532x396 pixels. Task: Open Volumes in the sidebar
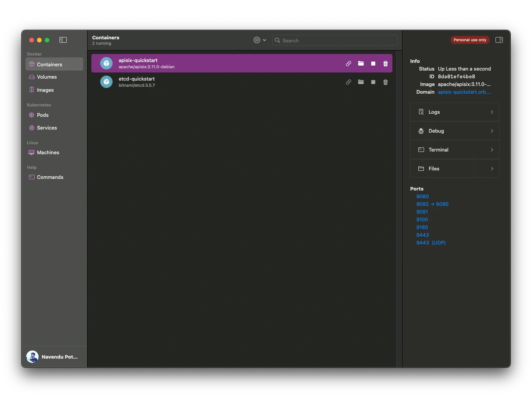coord(54,77)
